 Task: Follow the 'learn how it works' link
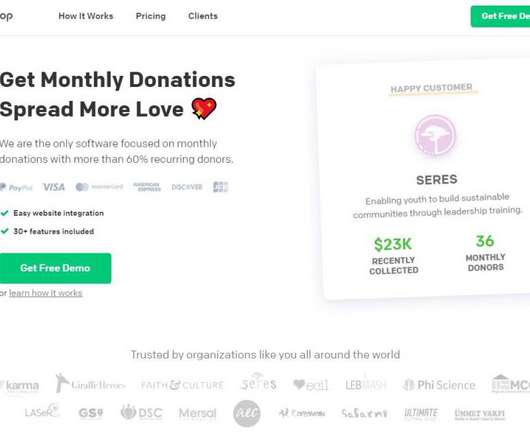coord(46,293)
